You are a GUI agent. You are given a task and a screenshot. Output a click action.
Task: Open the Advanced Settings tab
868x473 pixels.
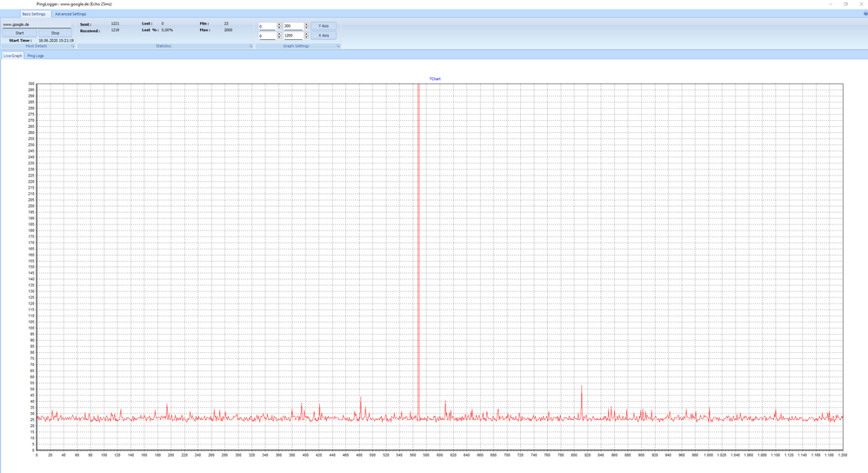point(70,14)
